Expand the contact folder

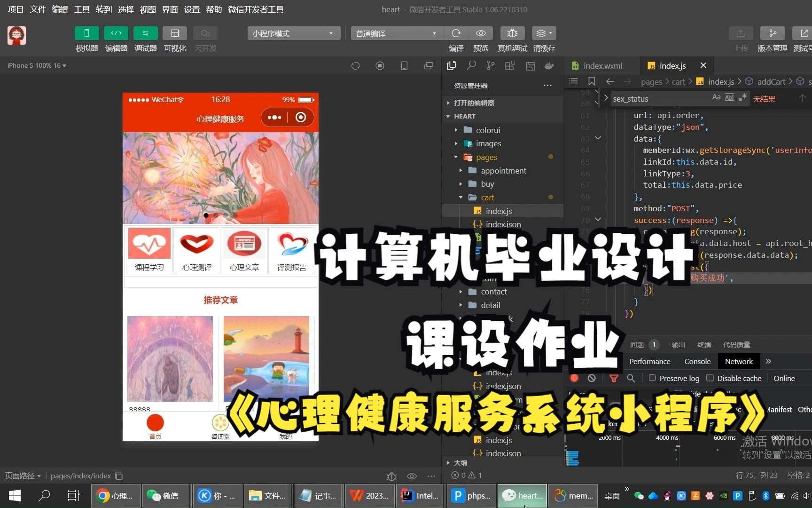[x=494, y=292]
